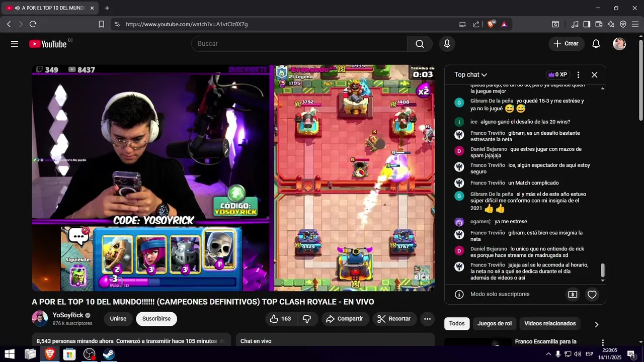Open OBS Studio from the taskbar
This screenshot has height=362, width=644.
point(89,354)
